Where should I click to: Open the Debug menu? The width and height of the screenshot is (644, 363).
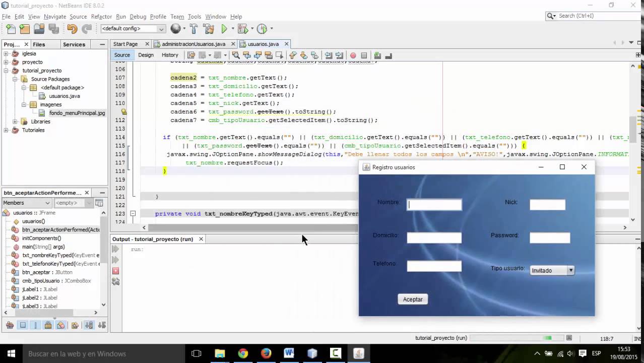pos(138,17)
